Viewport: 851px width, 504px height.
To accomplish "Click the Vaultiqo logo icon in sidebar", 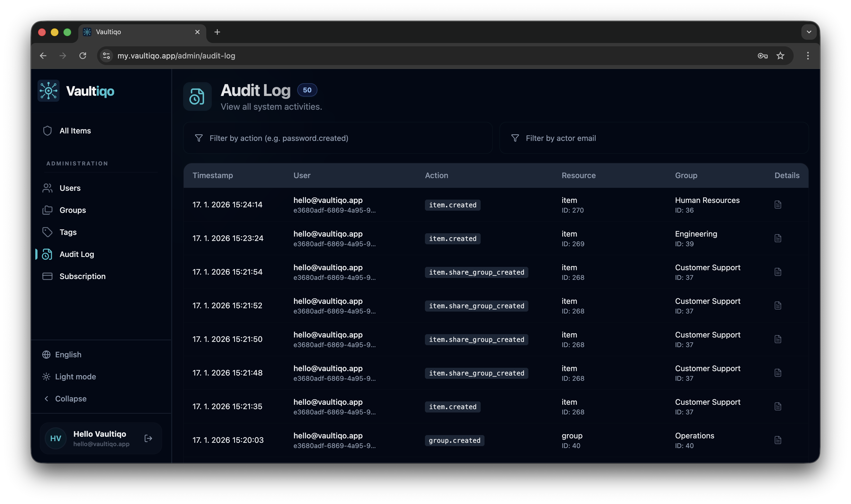I will tap(49, 91).
